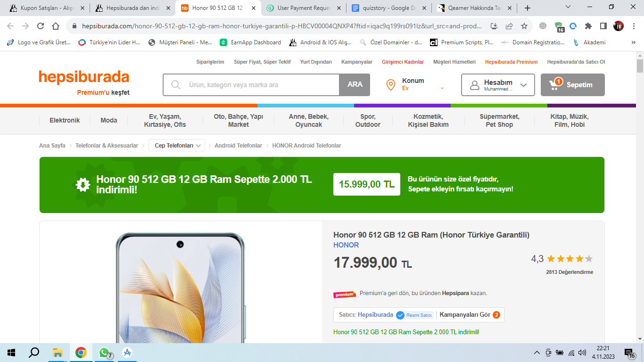Open the Hepsiburada Premium link
The image size is (644, 362).
click(512, 62)
